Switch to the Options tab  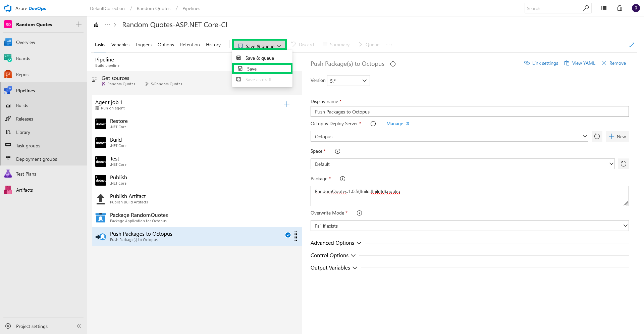point(166,45)
